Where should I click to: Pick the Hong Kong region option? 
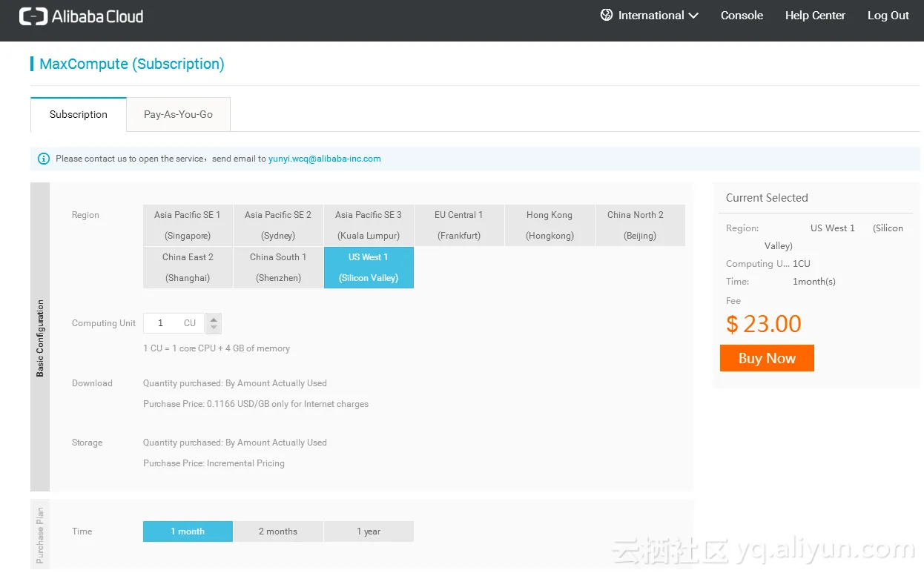click(550, 225)
